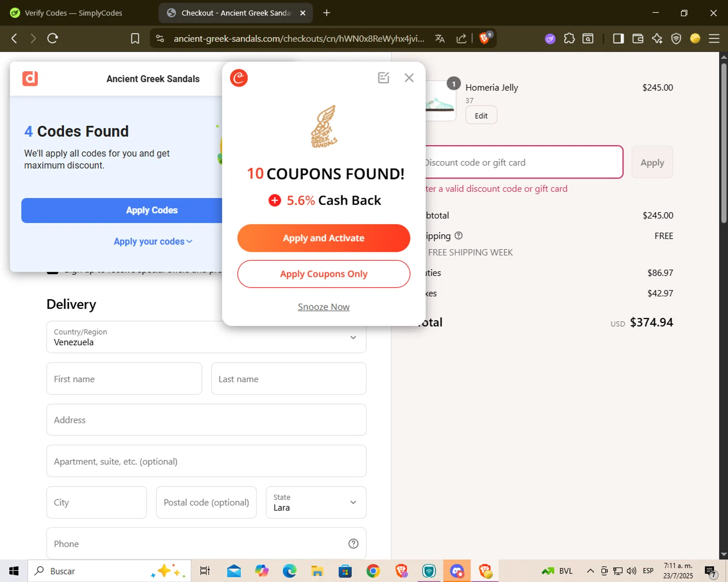Image resolution: width=728 pixels, height=582 pixels.
Task: Click the shipping info question mark icon
Action: [459, 236]
